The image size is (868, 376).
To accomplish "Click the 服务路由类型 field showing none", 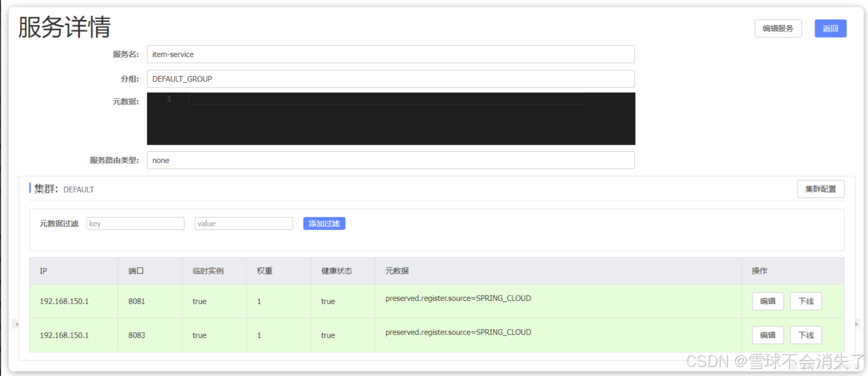I will coord(391,160).
